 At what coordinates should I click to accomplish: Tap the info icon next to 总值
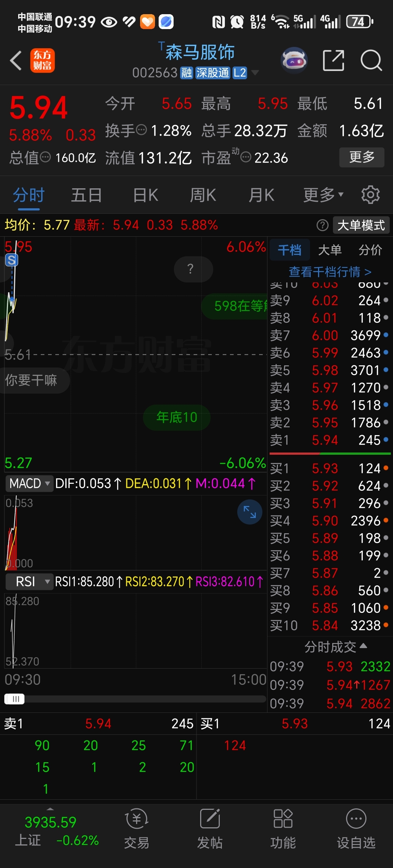(45, 157)
